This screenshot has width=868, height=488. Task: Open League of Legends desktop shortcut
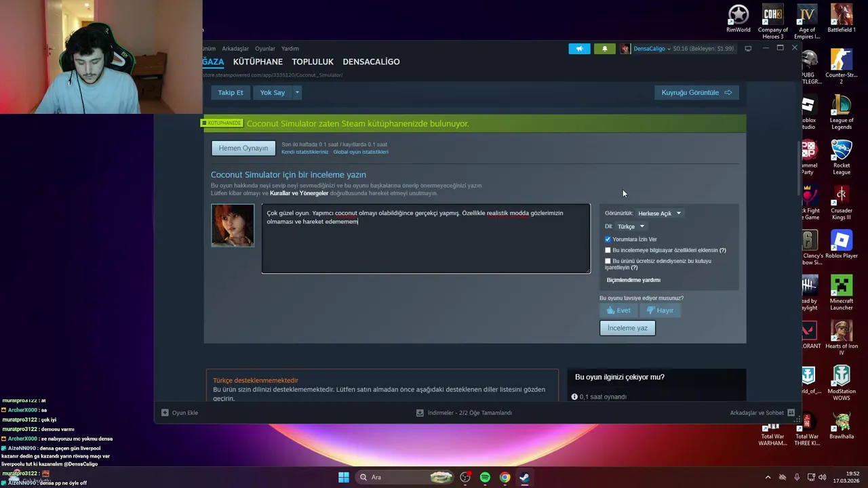842,112
